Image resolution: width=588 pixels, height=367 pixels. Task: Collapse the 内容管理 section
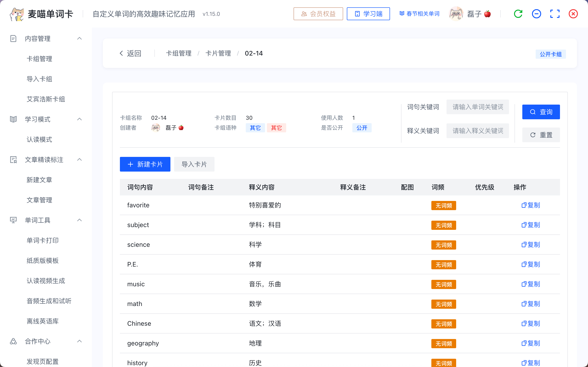click(x=79, y=38)
